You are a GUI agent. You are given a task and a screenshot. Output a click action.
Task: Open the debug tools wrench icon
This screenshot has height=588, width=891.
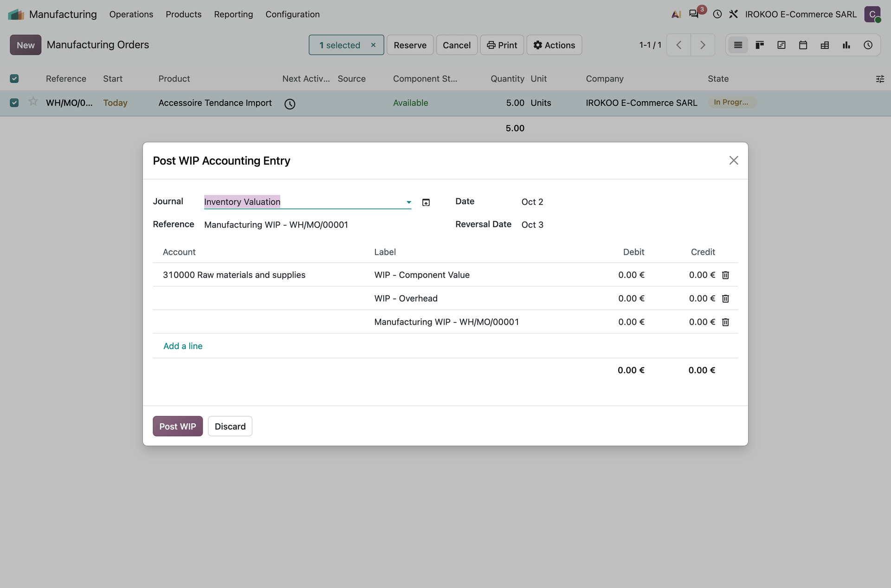pyautogui.click(x=733, y=14)
